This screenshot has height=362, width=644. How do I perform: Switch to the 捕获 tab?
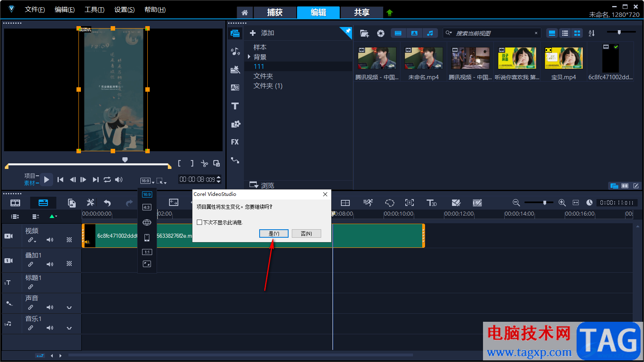275,12
